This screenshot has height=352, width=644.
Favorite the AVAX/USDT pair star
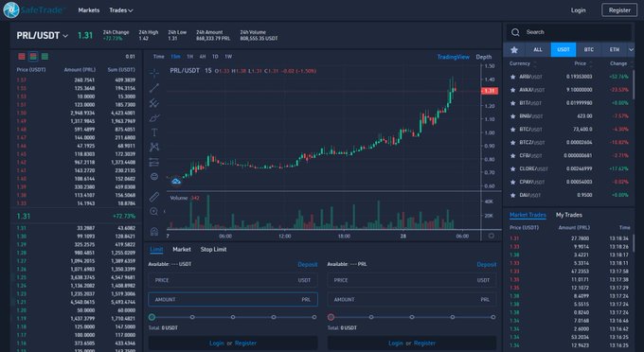click(x=512, y=90)
